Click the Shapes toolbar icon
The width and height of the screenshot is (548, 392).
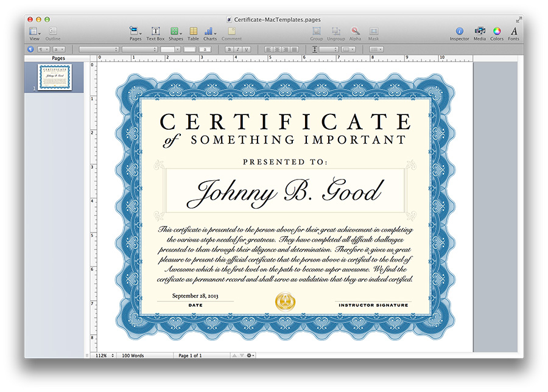point(175,32)
